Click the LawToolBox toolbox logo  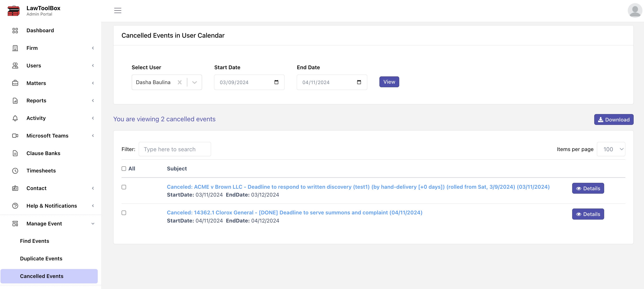pyautogui.click(x=14, y=11)
